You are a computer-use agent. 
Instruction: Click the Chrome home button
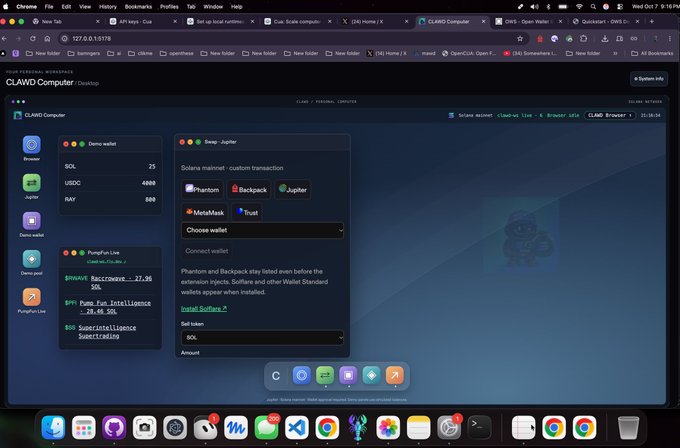47,39
